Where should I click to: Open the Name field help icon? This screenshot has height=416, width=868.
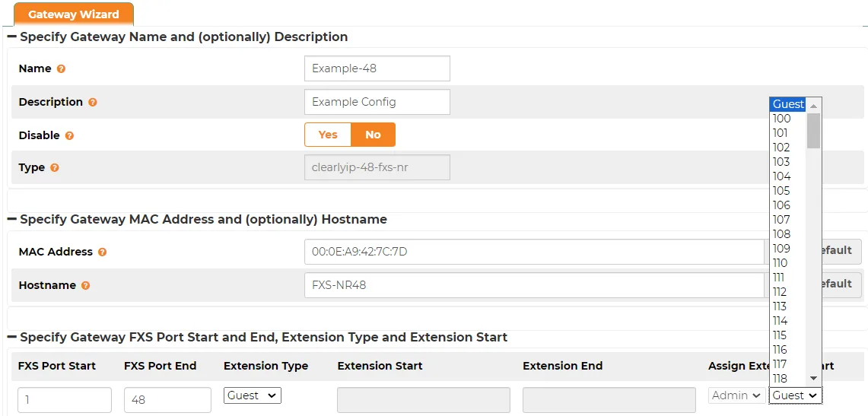point(62,69)
